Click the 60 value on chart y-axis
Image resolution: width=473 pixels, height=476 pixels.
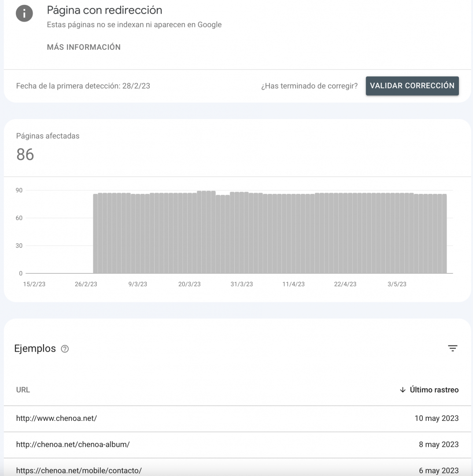coord(19,218)
